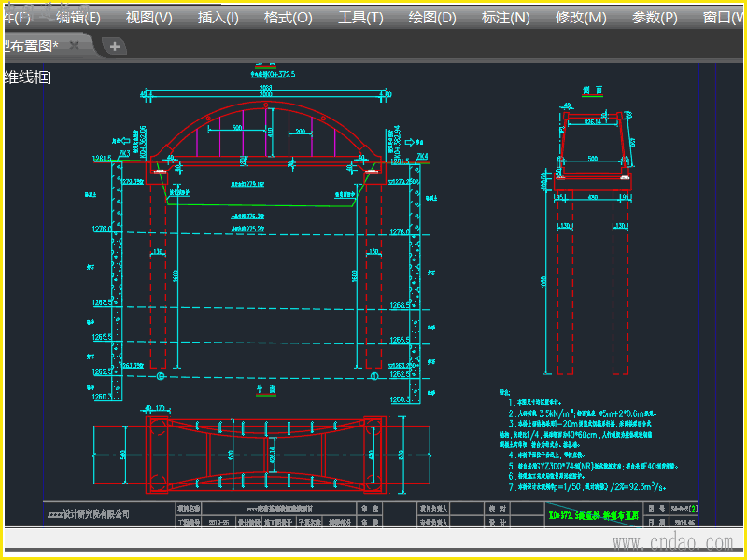This screenshot has height=560, width=747.
Task: Open the 视图(V) menu
Action: pos(148,18)
